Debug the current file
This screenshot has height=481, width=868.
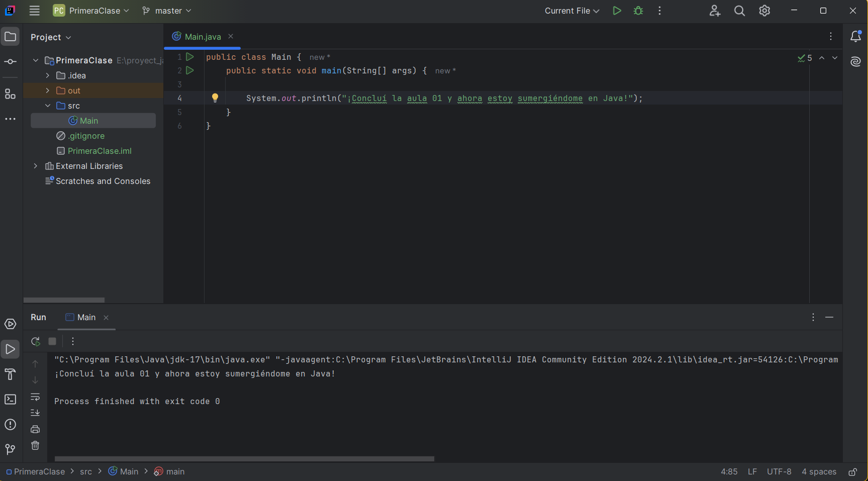638,11
